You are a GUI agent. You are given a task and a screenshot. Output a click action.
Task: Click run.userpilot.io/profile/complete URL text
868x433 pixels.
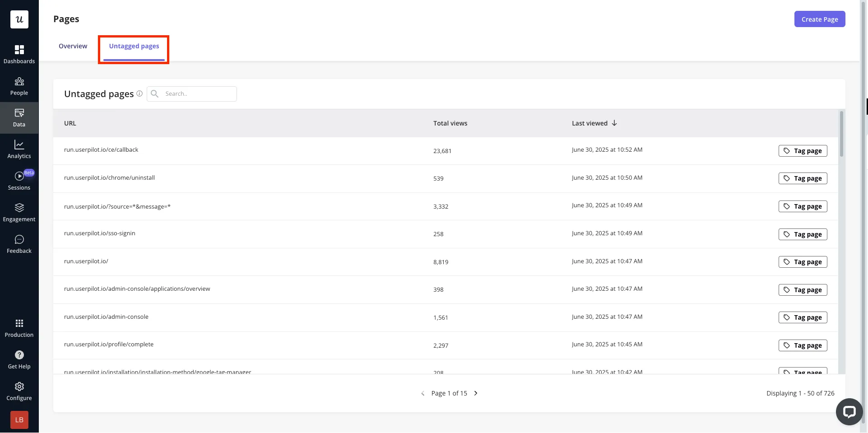(x=109, y=345)
